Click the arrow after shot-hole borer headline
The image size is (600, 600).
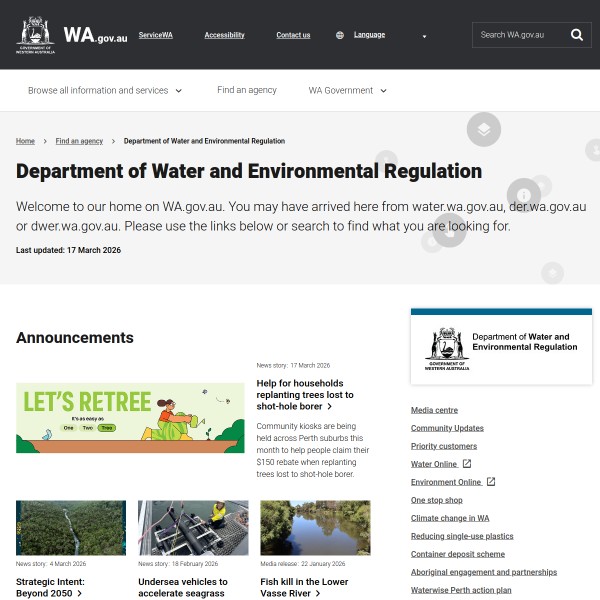click(331, 407)
